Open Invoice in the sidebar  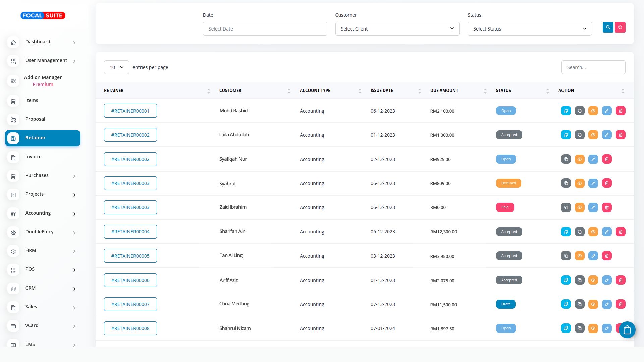coord(34,157)
